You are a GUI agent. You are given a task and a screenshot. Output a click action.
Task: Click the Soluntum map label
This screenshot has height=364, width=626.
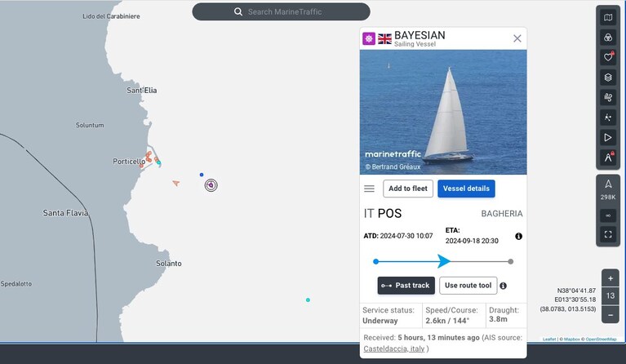[90, 125]
